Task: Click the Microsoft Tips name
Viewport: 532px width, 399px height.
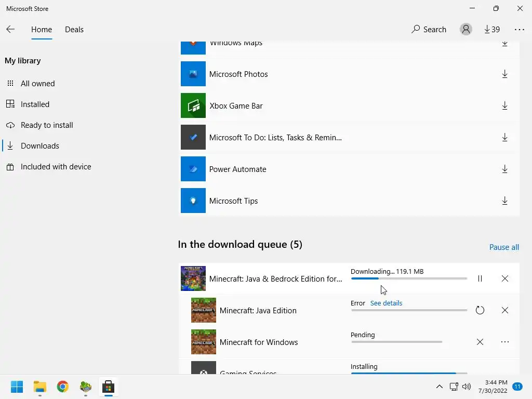Action: click(x=233, y=201)
